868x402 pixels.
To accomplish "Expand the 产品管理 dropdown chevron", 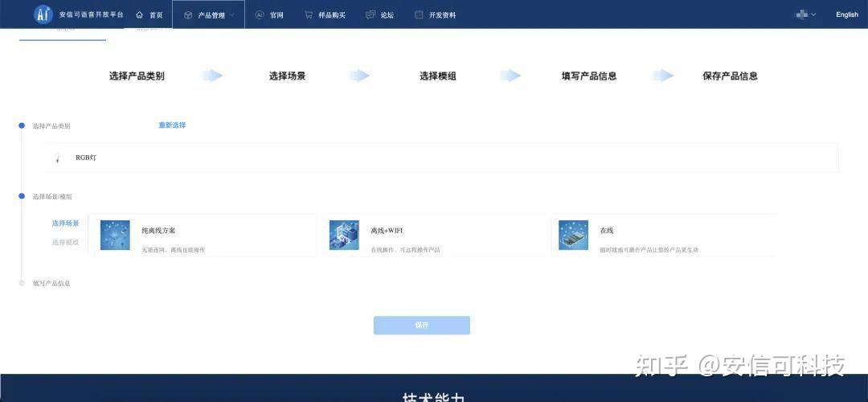I will (232, 15).
